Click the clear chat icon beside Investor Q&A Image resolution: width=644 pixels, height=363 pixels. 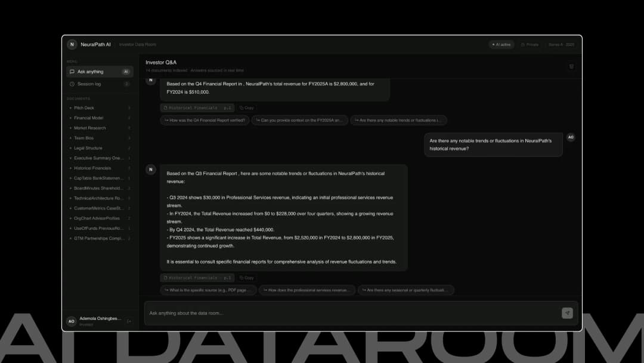571,67
